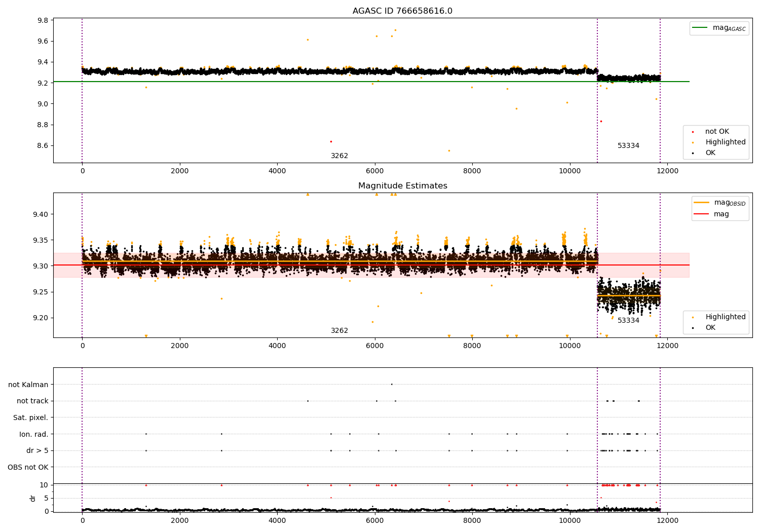The image size is (760, 532).
Task: Click '53334' label in Magnitude Estimates plot
Action: click(x=628, y=321)
